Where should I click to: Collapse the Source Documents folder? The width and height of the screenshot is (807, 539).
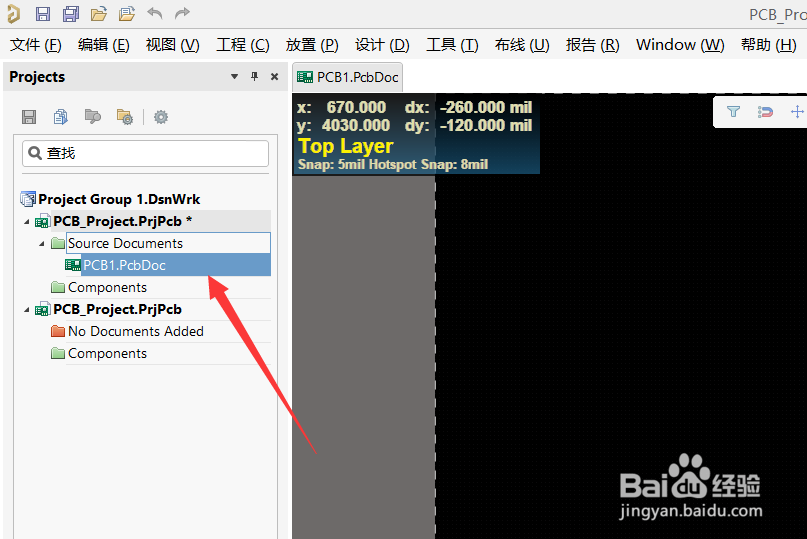pyautogui.click(x=42, y=244)
